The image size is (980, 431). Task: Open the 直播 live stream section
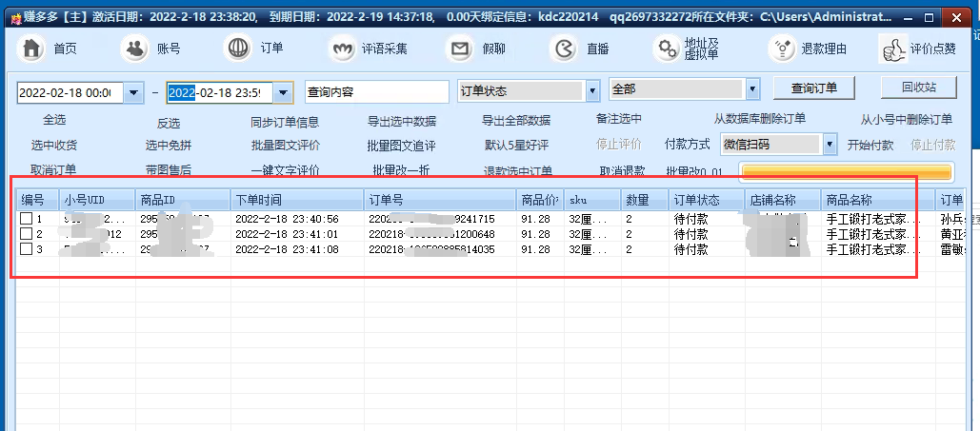pos(580,49)
